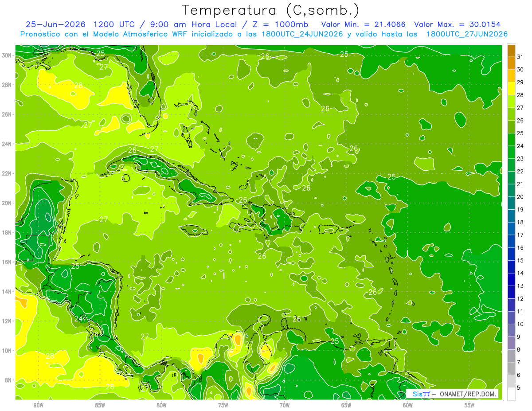Click the 22N latitude axis label
This screenshot has width=532, height=411.
coord(7,173)
